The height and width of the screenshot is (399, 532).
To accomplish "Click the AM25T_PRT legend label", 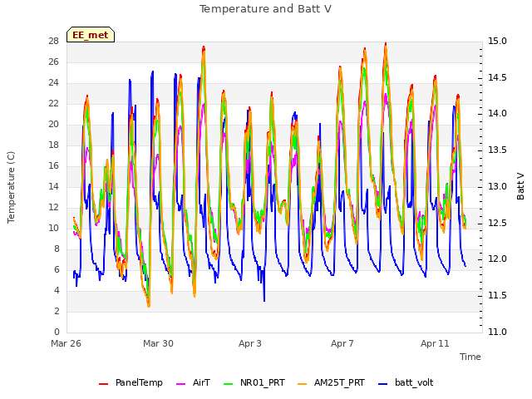I will point(339,382).
